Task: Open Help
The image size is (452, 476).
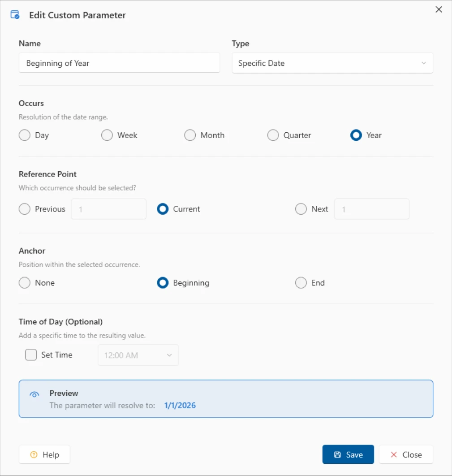Action: point(45,454)
